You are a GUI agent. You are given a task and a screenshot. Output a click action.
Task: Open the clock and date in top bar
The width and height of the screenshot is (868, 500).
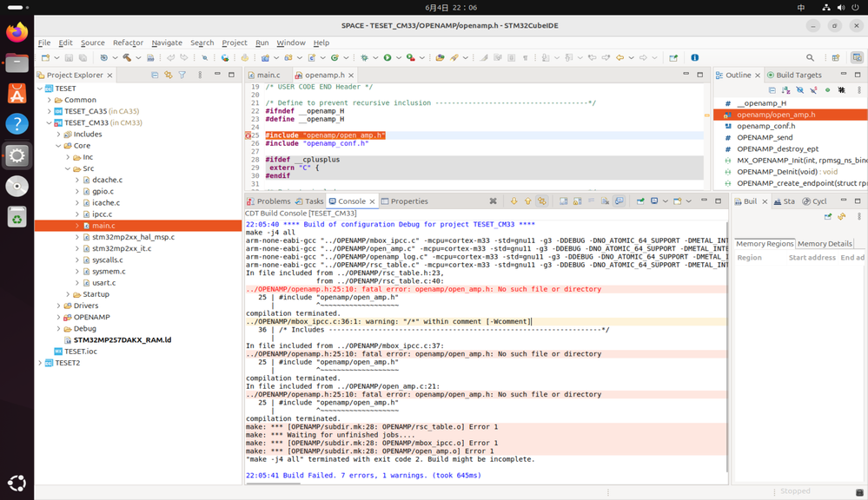[451, 8]
